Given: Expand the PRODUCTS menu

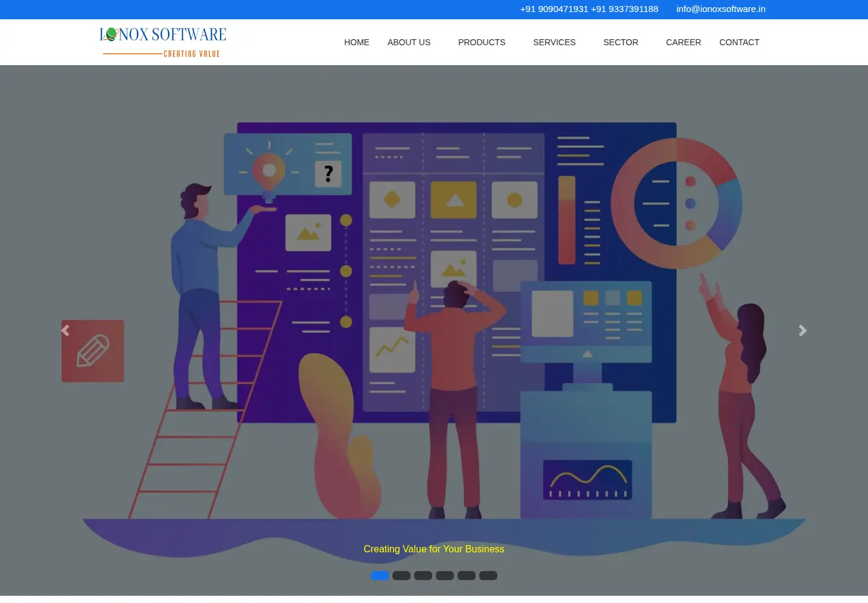Looking at the screenshot, I should click(482, 42).
